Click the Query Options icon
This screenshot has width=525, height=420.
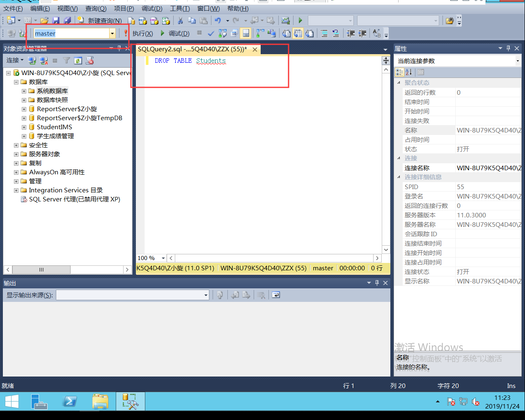[234, 33]
